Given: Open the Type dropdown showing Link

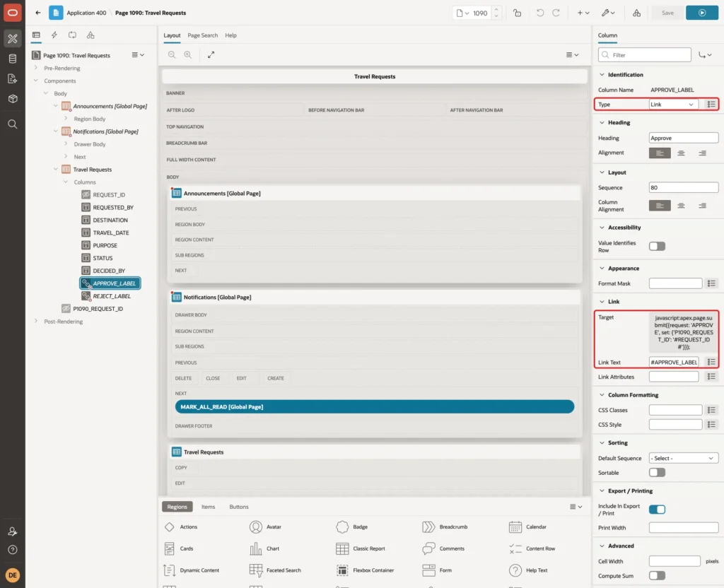Looking at the screenshot, I should [x=673, y=105].
